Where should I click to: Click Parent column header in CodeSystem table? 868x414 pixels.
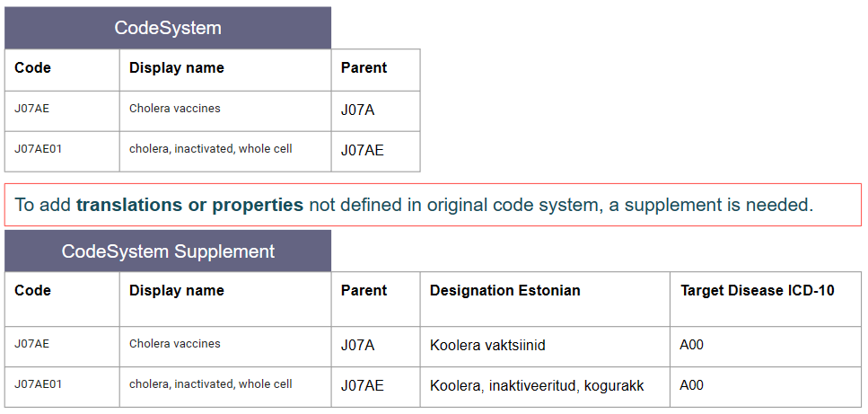coord(364,68)
